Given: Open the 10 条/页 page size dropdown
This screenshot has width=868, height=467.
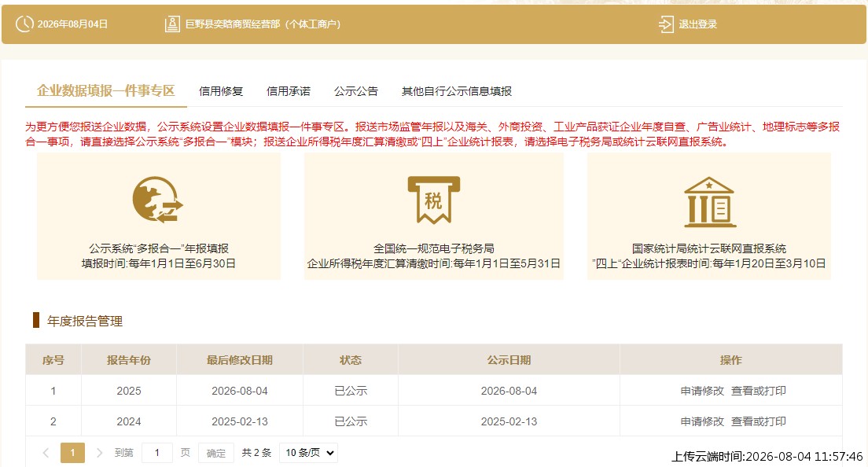Looking at the screenshot, I should 308,453.
